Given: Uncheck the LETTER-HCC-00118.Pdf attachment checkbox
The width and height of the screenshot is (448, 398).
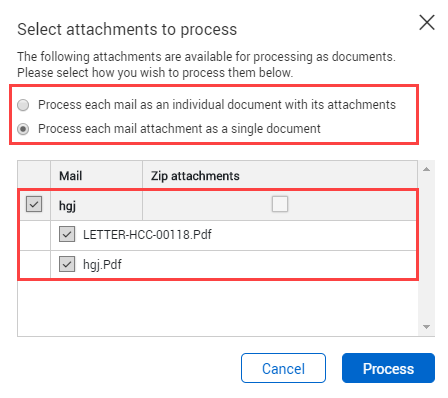Looking at the screenshot, I should (67, 234).
